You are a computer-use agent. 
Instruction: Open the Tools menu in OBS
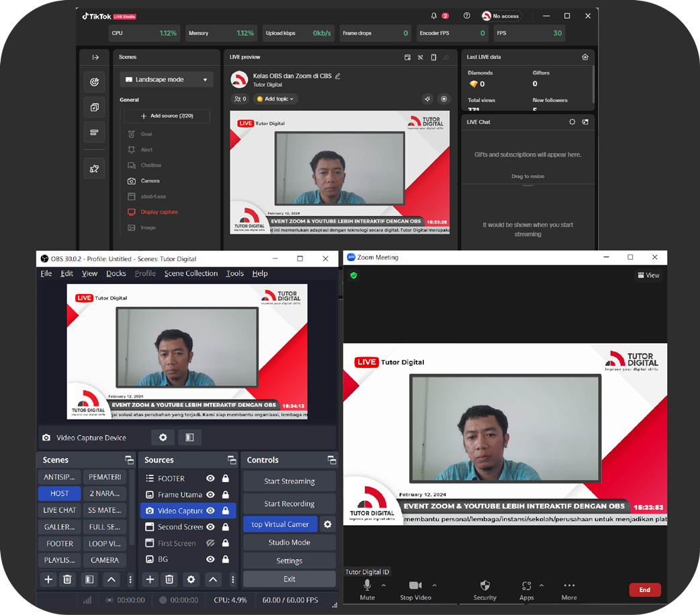[x=234, y=273]
